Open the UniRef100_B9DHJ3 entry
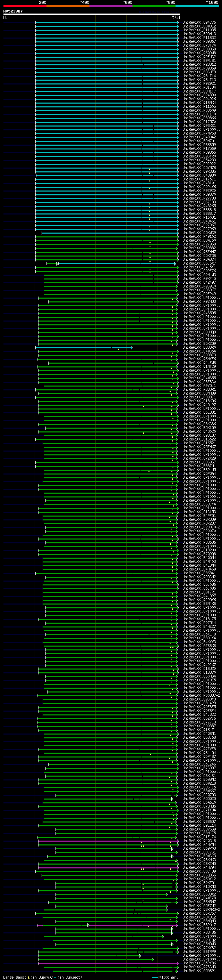The width and height of the screenshot is (222, 980). tap(199, 34)
